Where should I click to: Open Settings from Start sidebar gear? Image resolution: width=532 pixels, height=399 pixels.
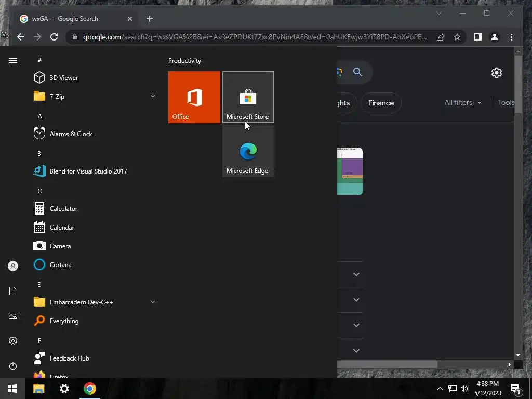(13, 341)
